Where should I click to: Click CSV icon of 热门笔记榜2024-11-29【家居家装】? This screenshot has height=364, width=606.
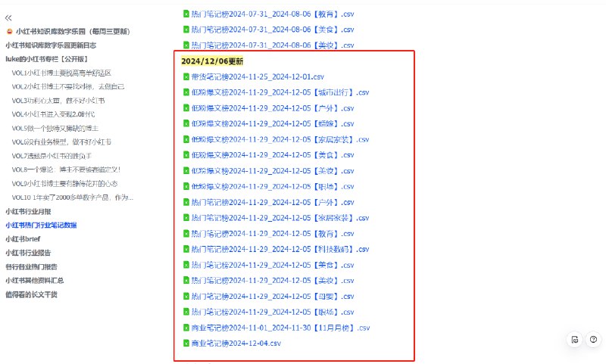(186, 218)
